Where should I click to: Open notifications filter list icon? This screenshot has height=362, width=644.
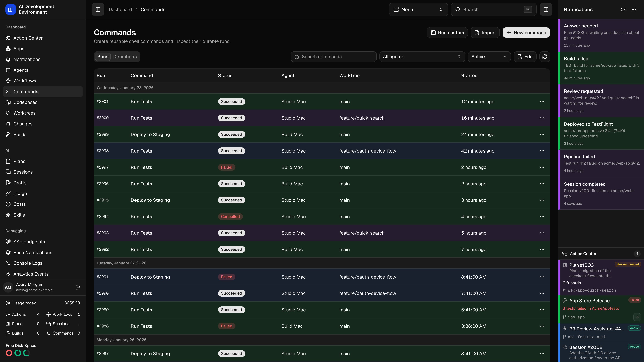[x=634, y=10]
